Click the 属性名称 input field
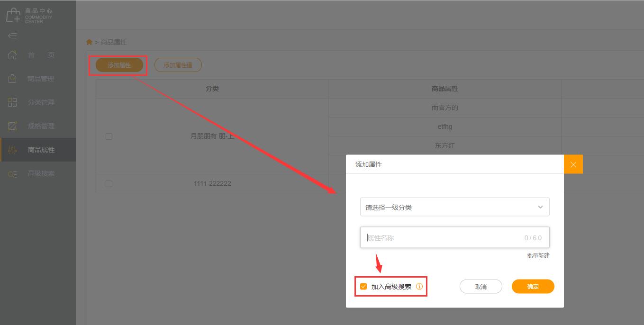The image size is (644, 325). click(x=455, y=237)
